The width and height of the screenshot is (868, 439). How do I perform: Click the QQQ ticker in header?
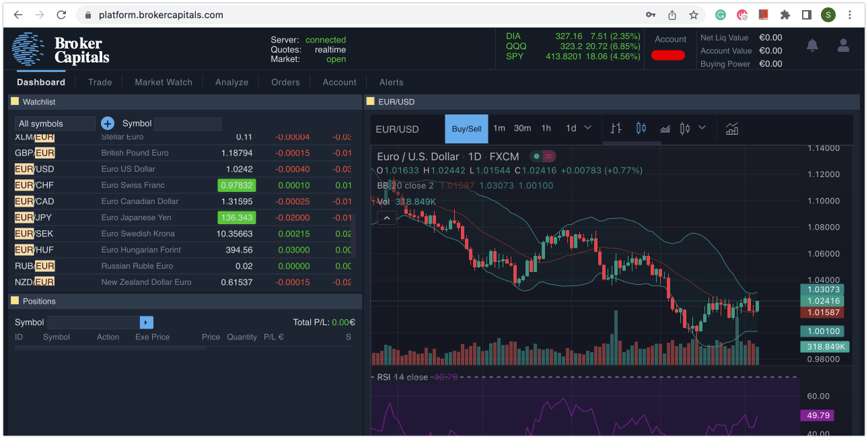point(516,46)
